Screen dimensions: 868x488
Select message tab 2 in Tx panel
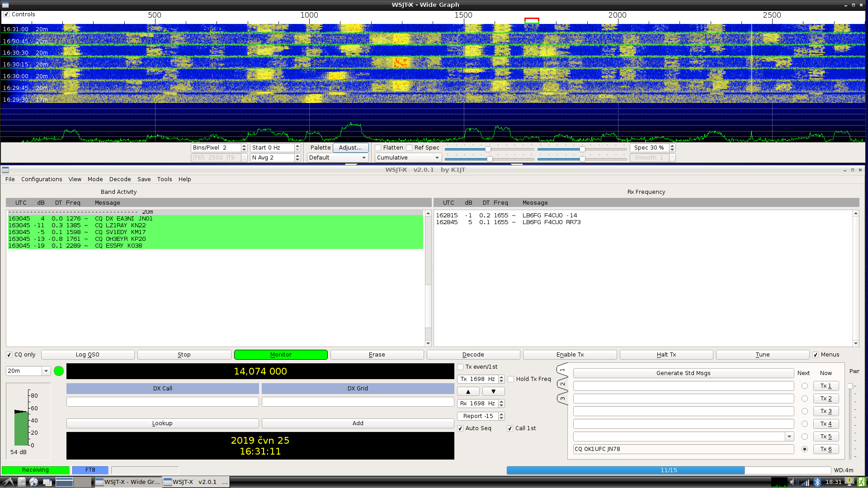[562, 384]
